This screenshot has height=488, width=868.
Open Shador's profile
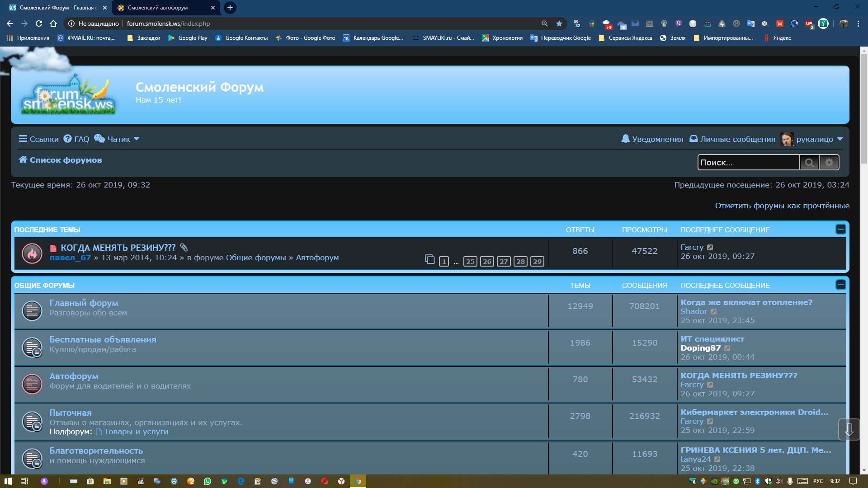693,312
